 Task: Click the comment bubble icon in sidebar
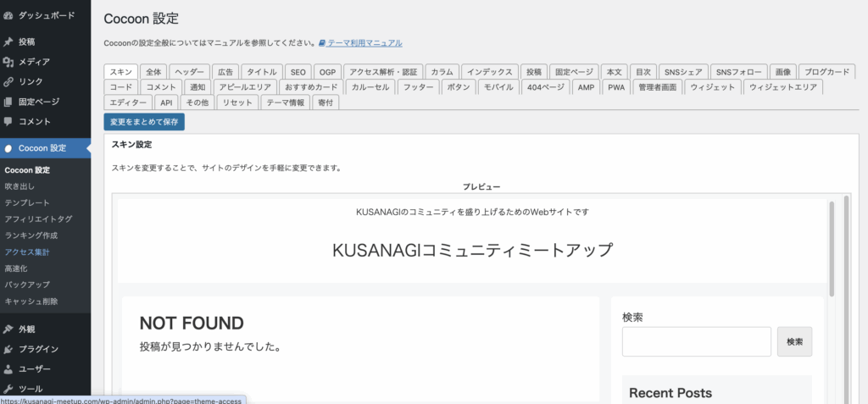point(8,122)
